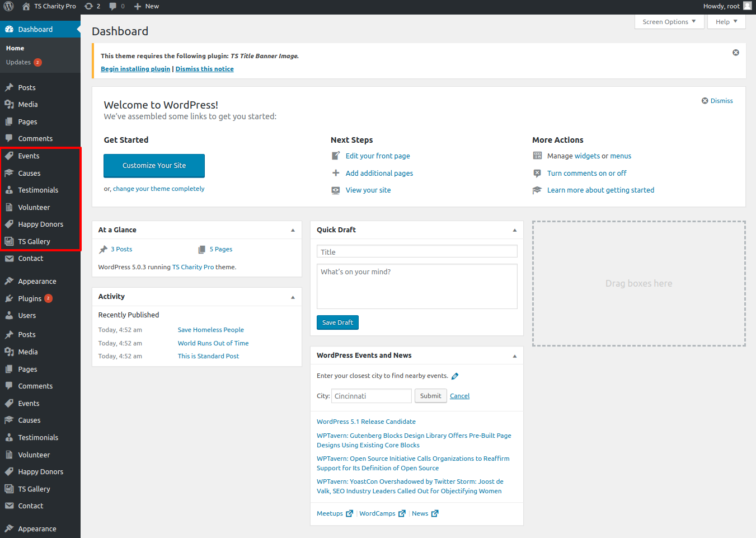The image size is (756, 538).
Task: Click the Save Draft button
Action: (x=337, y=322)
